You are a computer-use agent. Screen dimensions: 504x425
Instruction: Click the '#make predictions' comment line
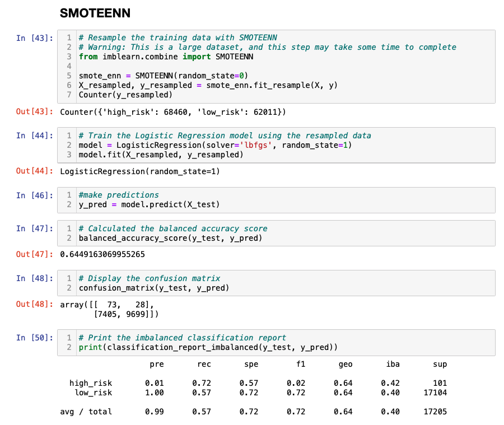click(119, 195)
